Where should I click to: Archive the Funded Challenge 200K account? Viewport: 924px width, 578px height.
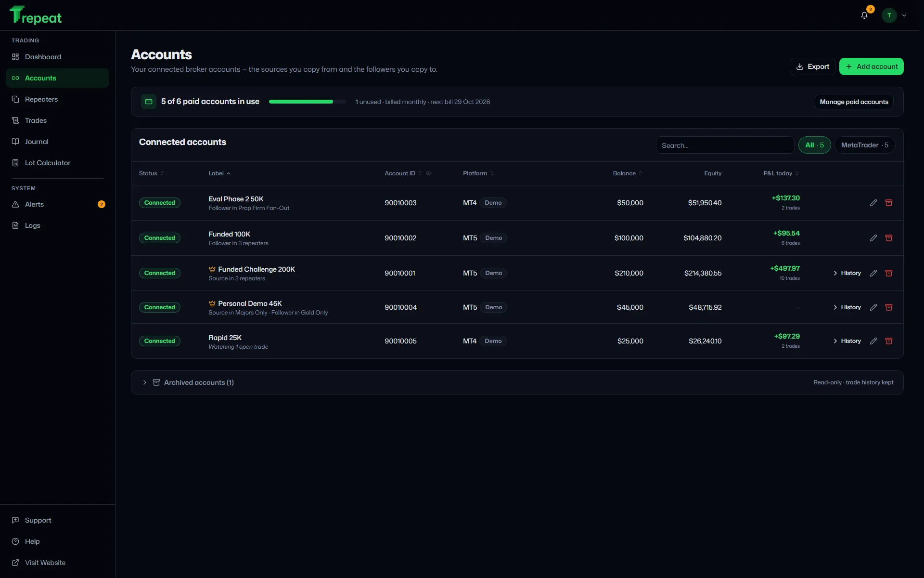tap(889, 273)
